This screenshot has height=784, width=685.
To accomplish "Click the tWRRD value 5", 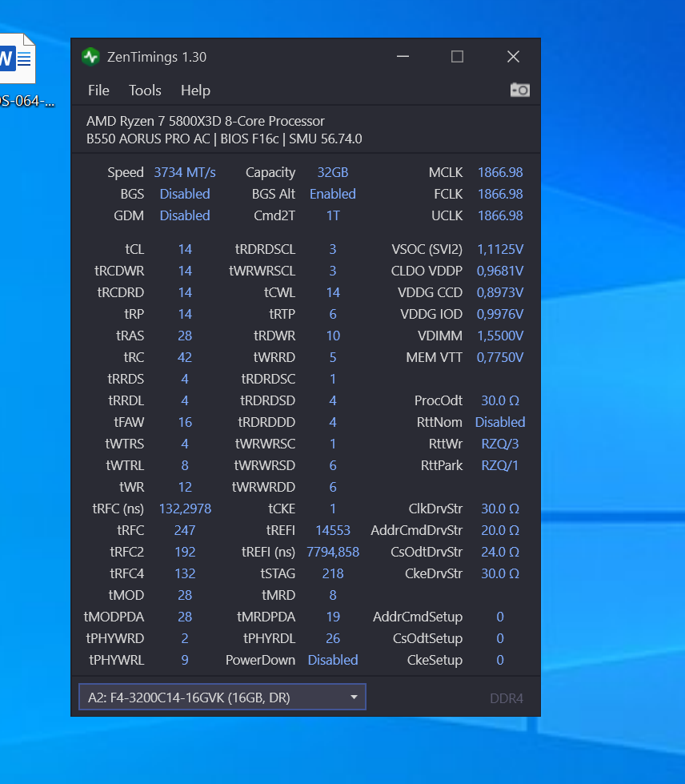I will (333, 357).
